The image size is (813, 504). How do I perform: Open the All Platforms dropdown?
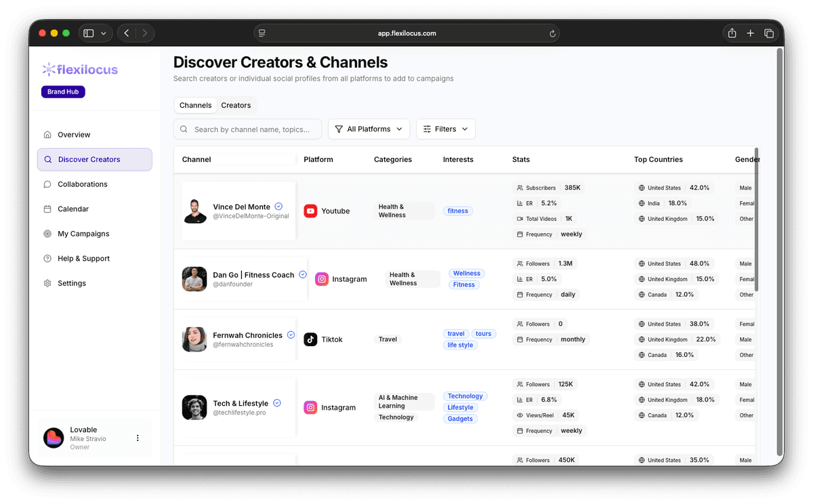click(x=369, y=129)
